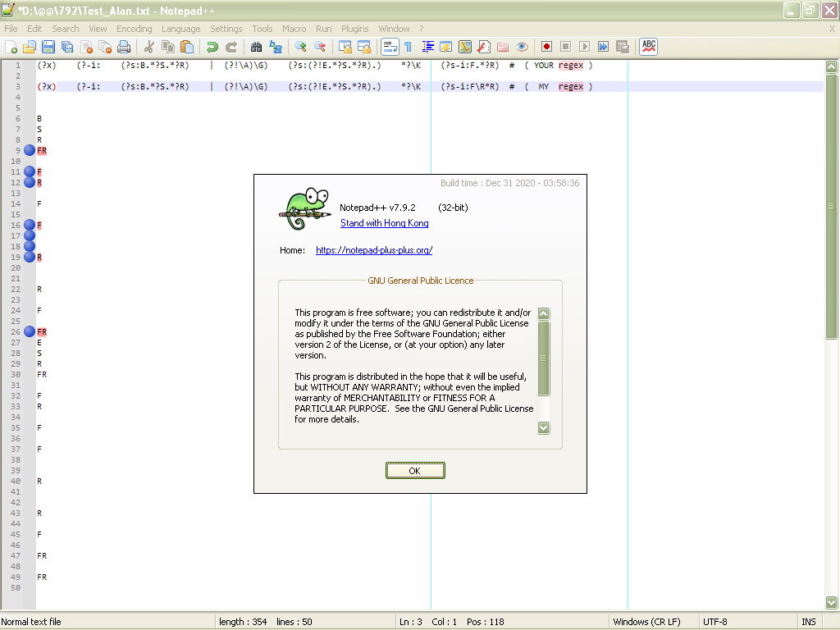Open the notepad-plus-plus.org home link
Viewport: 840px width, 630px height.
(374, 250)
